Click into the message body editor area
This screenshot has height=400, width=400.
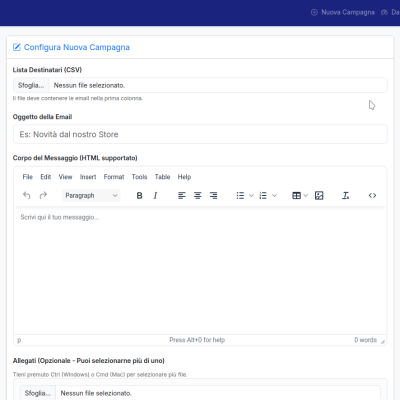coord(200,271)
